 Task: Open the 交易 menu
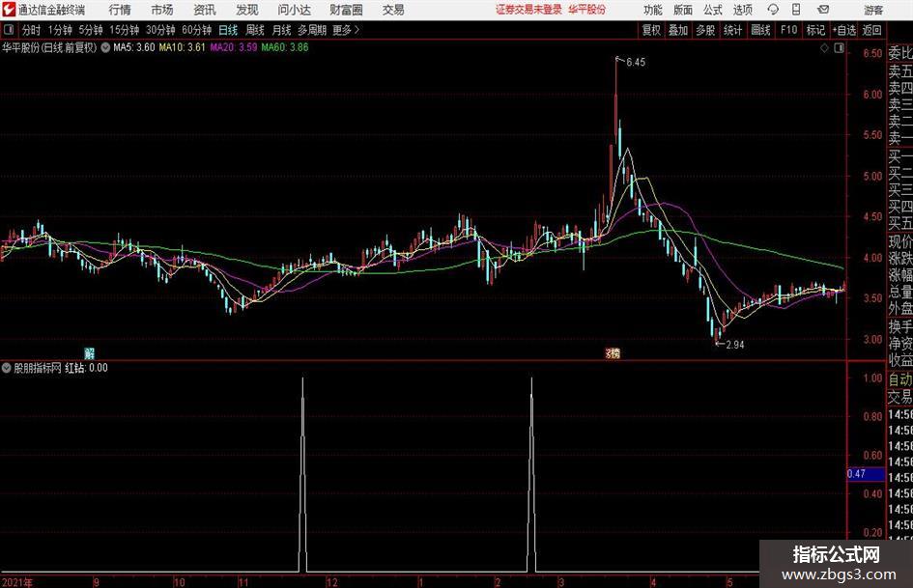pos(393,10)
